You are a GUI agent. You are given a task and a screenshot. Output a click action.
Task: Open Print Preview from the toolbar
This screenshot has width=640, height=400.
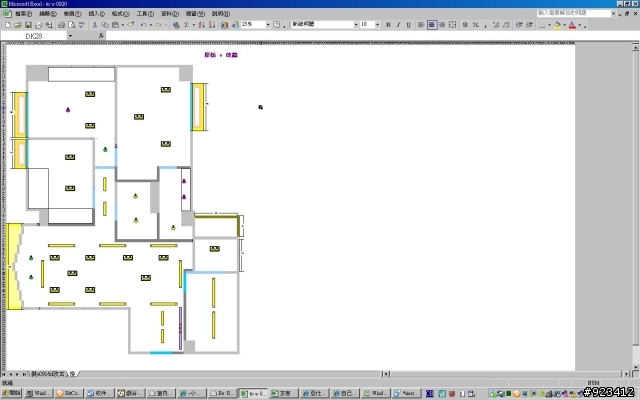click(x=72, y=25)
